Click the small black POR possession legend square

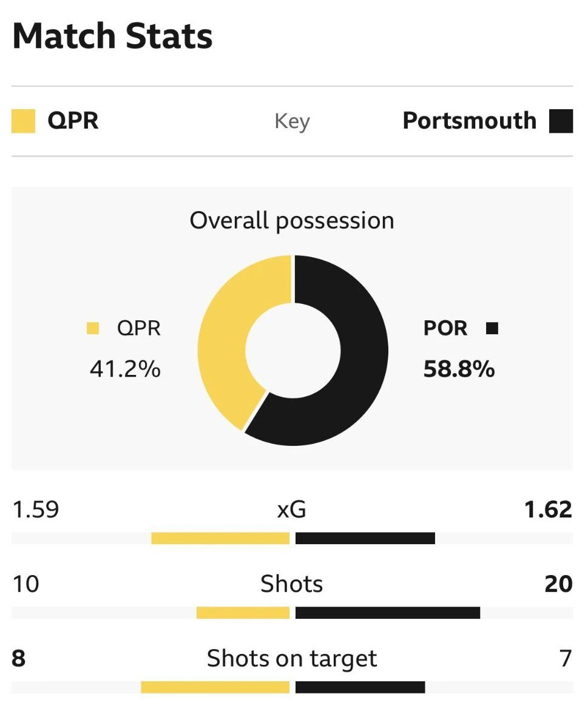(492, 329)
